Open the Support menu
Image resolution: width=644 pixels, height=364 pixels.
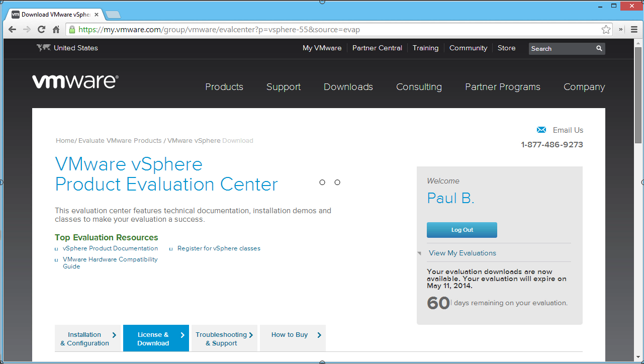pos(284,87)
